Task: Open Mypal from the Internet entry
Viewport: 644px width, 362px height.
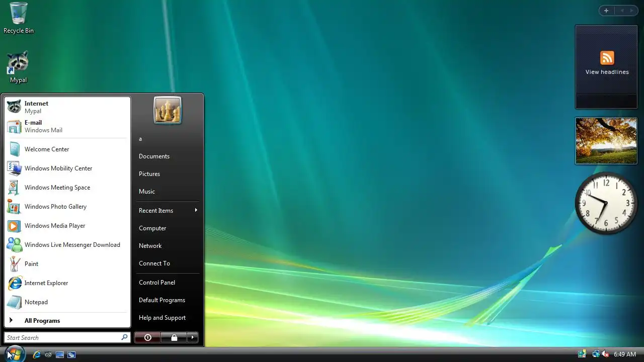Action: coord(67,107)
